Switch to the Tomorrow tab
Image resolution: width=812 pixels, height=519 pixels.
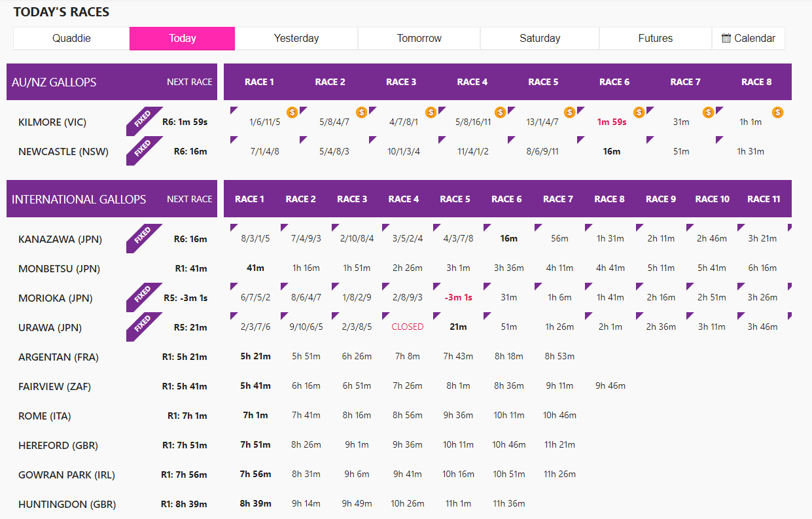click(x=419, y=38)
